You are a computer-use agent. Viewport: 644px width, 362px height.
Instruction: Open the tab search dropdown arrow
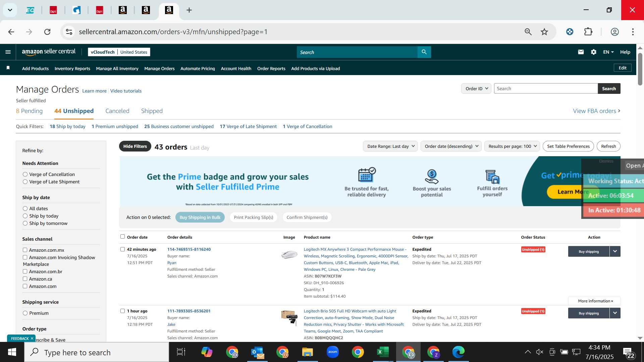(10, 10)
